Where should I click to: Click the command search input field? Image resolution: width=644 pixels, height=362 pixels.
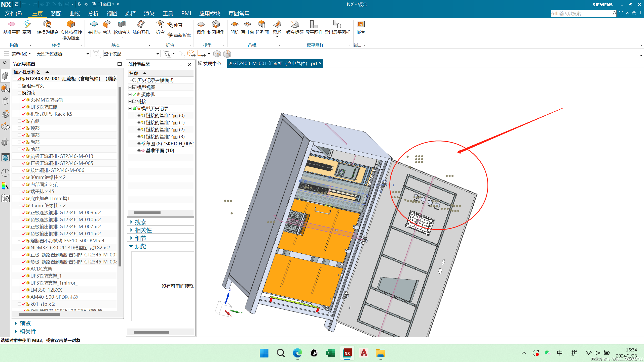pyautogui.click(x=581, y=13)
